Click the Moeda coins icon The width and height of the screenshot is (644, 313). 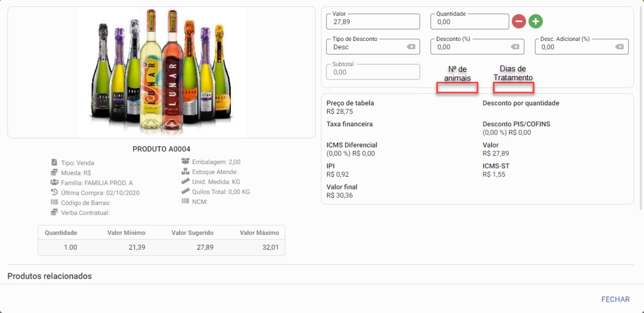coord(54,172)
